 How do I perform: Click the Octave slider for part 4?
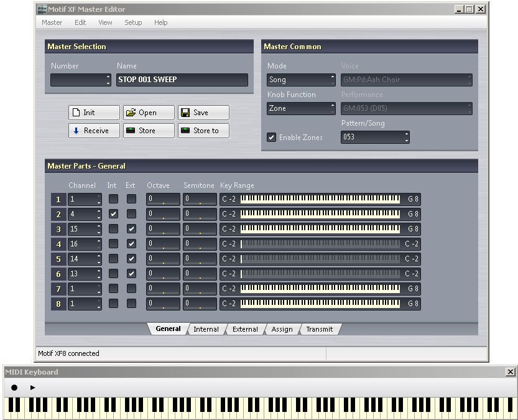pos(163,244)
